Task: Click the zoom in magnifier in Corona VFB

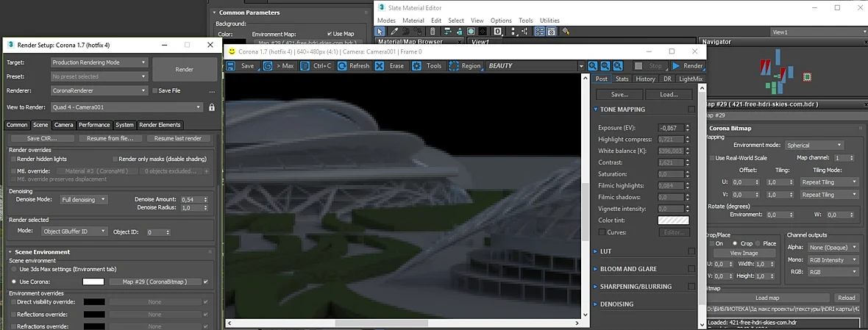Action: [x=593, y=65]
